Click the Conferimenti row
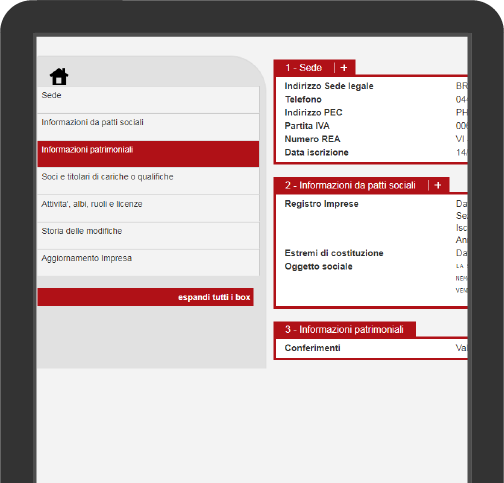The image size is (504, 483). (372, 348)
